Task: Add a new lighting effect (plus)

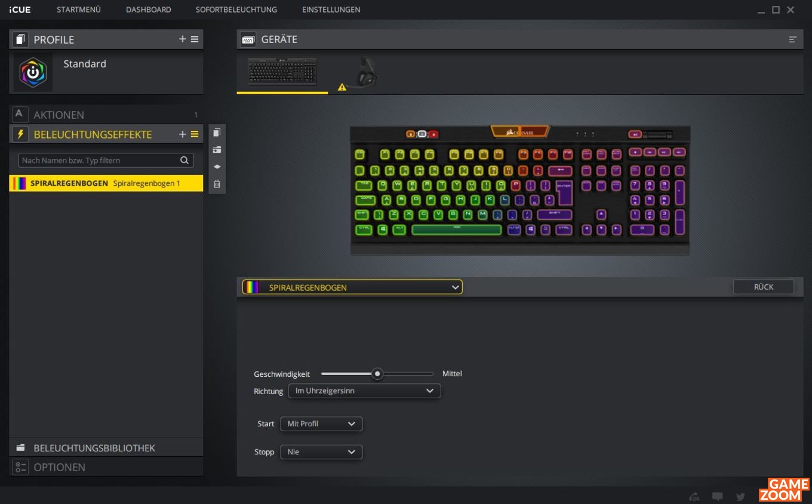Action: (183, 134)
